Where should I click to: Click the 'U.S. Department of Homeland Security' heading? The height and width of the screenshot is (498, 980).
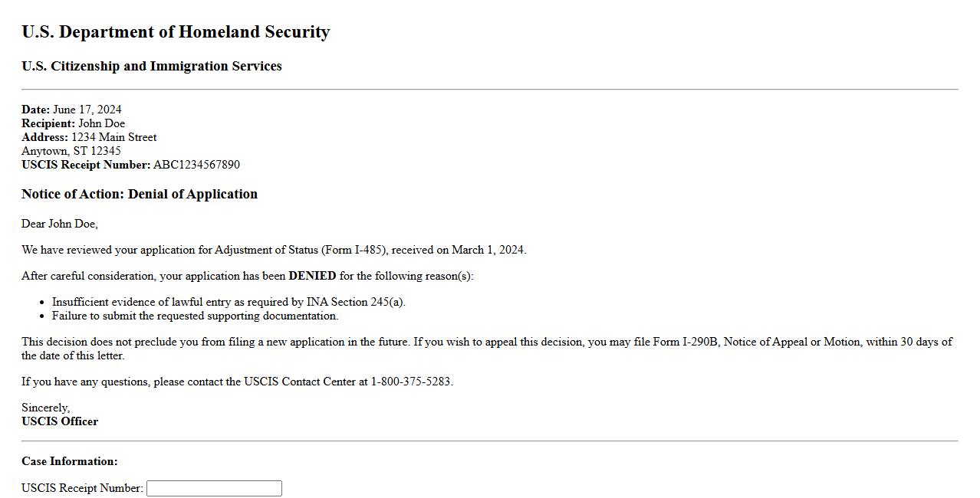coord(176,32)
